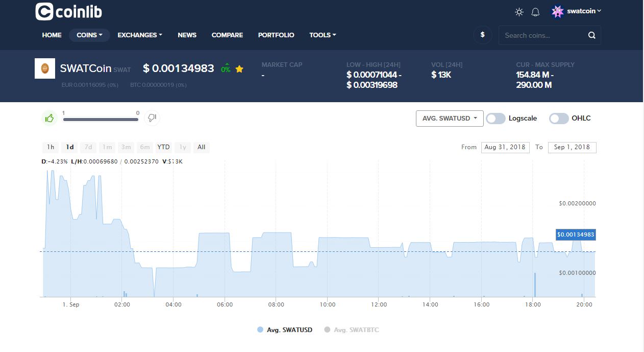Click the search magnifier icon
This screenshot has height=352, width=644.
[x=591, y=35]
